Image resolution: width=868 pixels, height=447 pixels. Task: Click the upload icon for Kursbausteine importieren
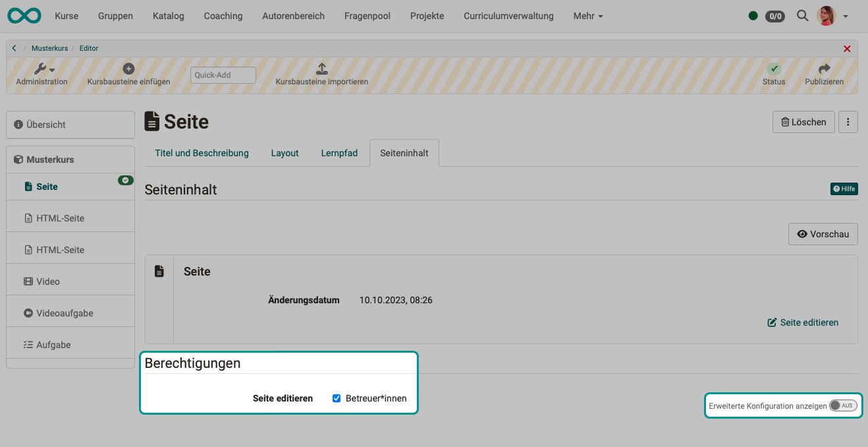(x=321, y=68)
